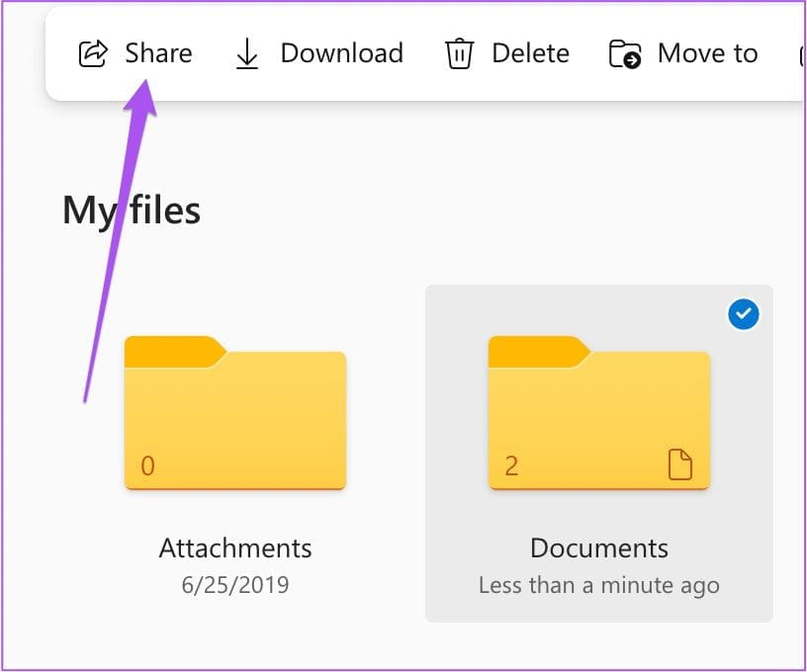The height and width of the screenshot is (672, 807).
Task: Select the Attachments folder tile
Action: pos(234,450)
